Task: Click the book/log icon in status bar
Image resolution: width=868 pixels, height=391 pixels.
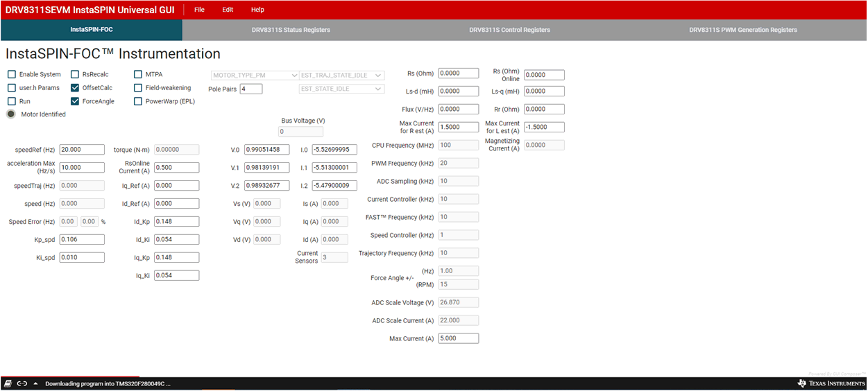Action: click(8, 383)
